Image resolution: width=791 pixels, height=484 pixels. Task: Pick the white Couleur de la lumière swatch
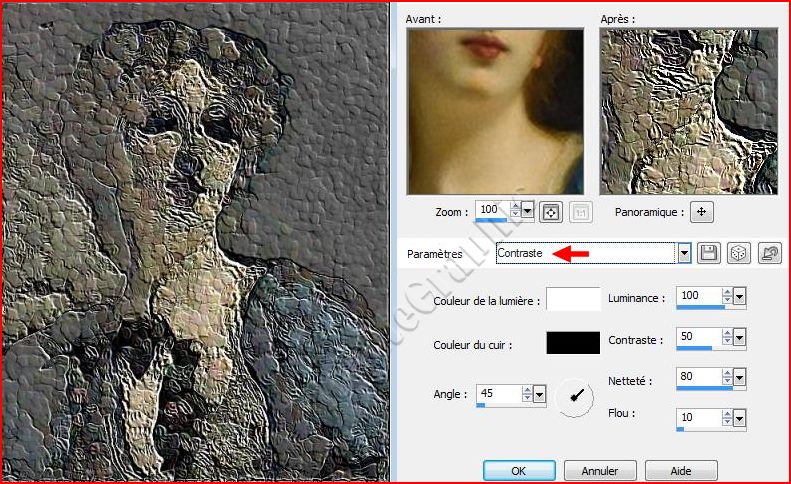pos(573,299)
